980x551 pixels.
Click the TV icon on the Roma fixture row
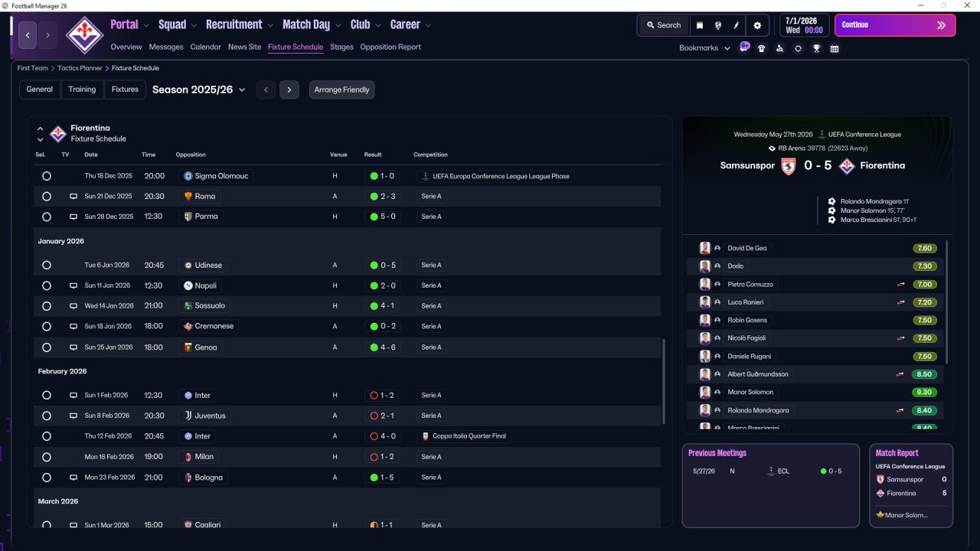pos(73,197)
